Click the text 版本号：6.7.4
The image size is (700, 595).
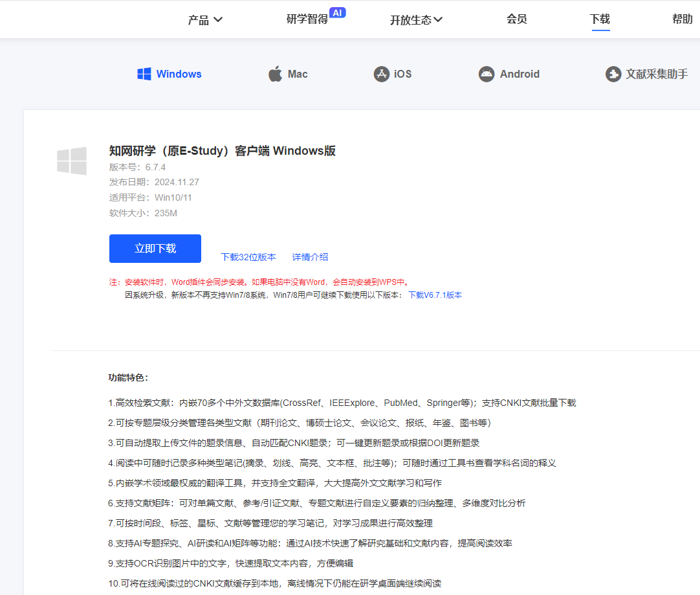137,167
